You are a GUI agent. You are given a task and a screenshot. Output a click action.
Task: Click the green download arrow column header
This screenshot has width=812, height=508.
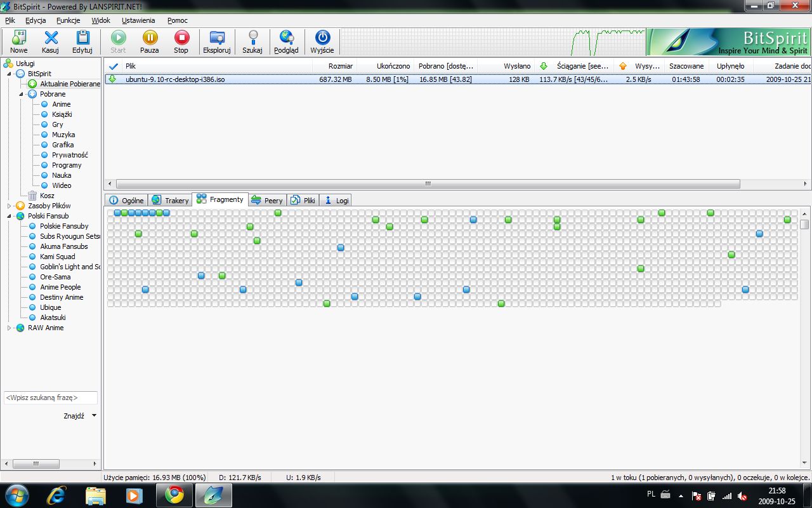click(x=543, y=66)
